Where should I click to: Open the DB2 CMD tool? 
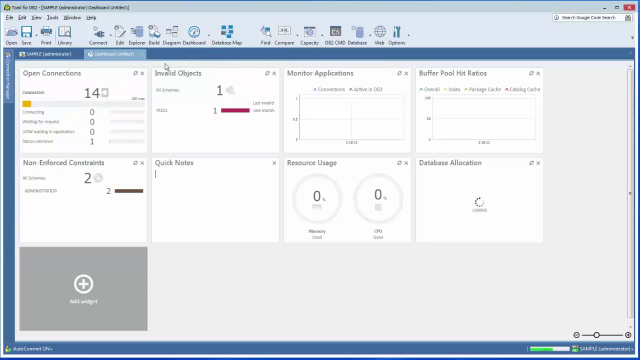click(335, 35)
